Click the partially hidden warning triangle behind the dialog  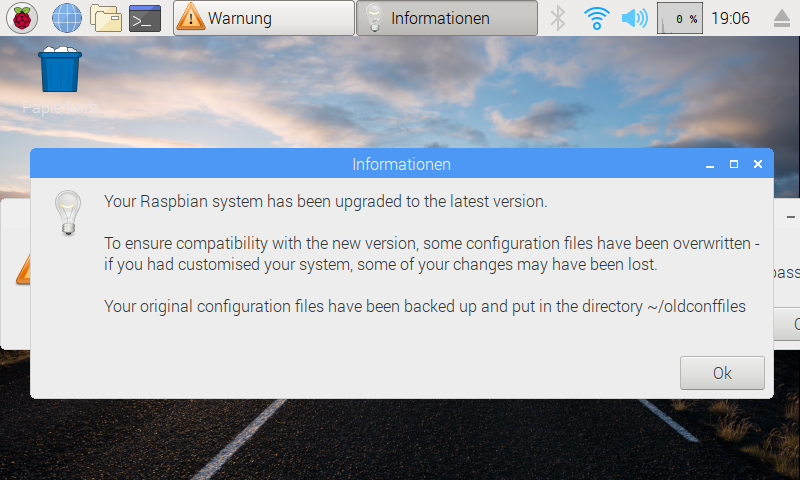click(24, 267)
